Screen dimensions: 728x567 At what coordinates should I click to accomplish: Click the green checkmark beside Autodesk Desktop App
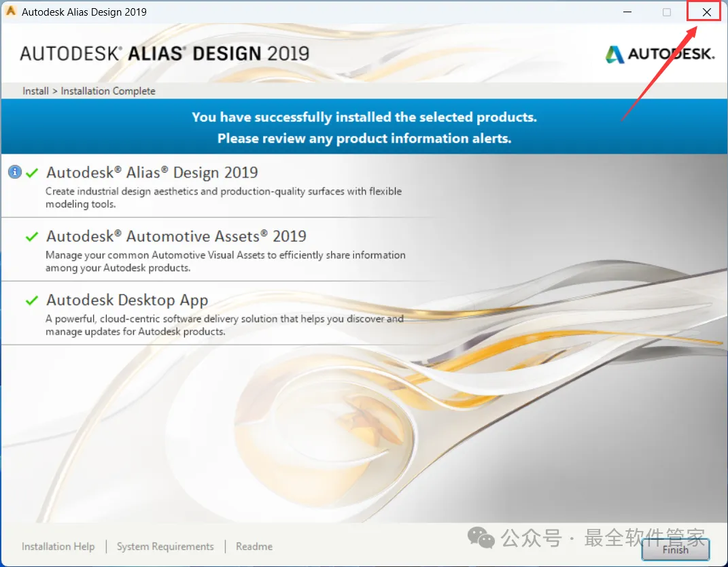pos(32,300)
